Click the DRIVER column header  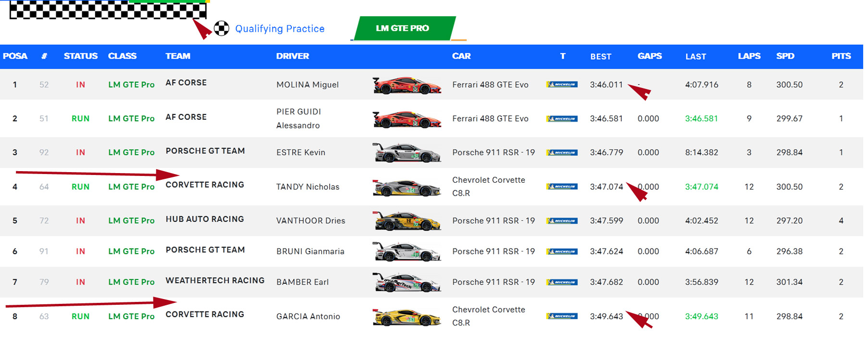coord(292,56)
